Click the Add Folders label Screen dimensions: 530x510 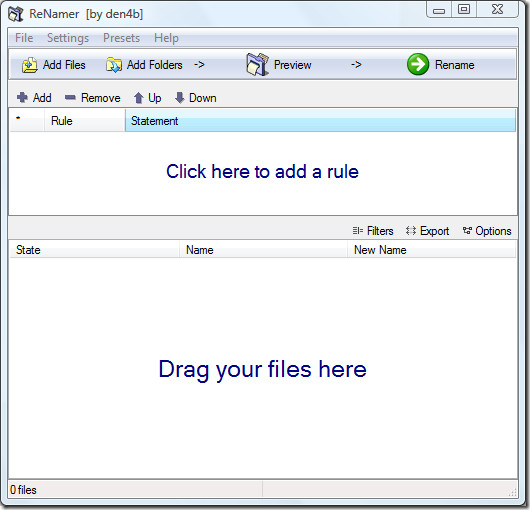click(155, 65)
